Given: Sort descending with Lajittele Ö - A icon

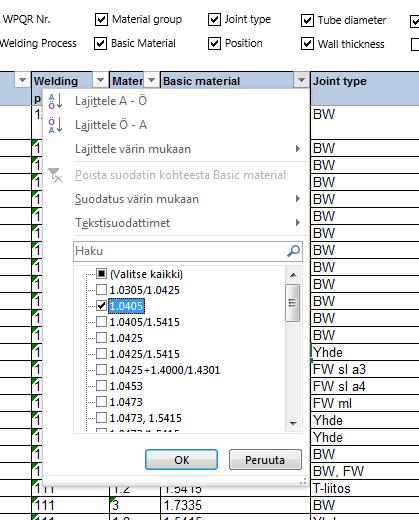Looking at the screenshot, I should point(55,125).
